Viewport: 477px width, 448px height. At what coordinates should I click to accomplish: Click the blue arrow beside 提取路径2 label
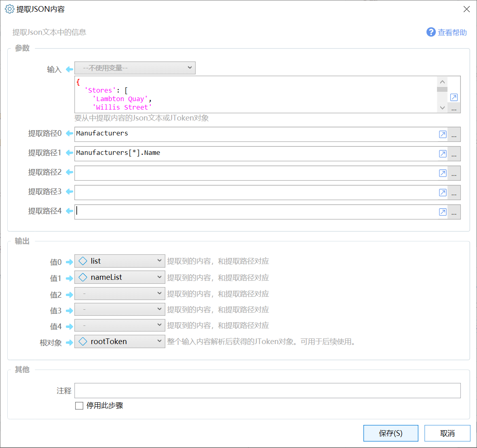70,172
